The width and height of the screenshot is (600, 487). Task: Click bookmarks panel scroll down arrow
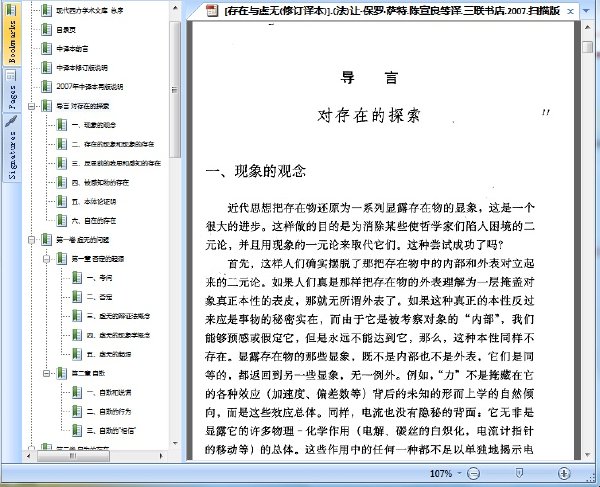point(175,443)
